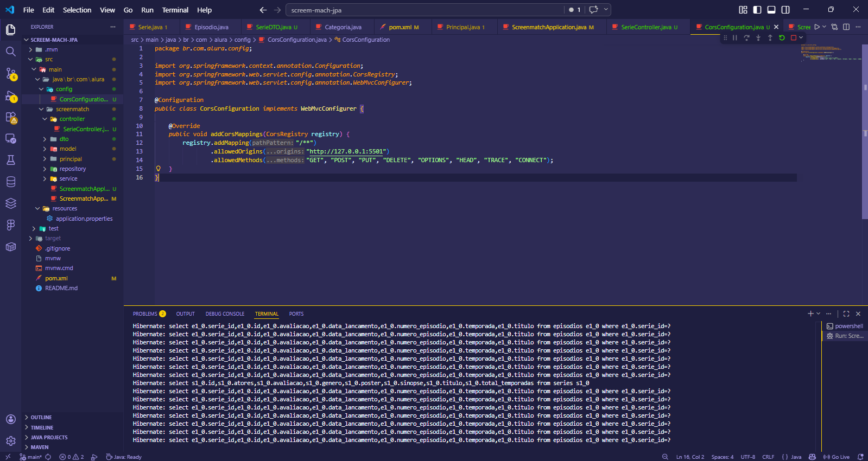Stop the running debug session
Image resolution: width=868 pixels, height=461 pixels.
click(794, 38)
